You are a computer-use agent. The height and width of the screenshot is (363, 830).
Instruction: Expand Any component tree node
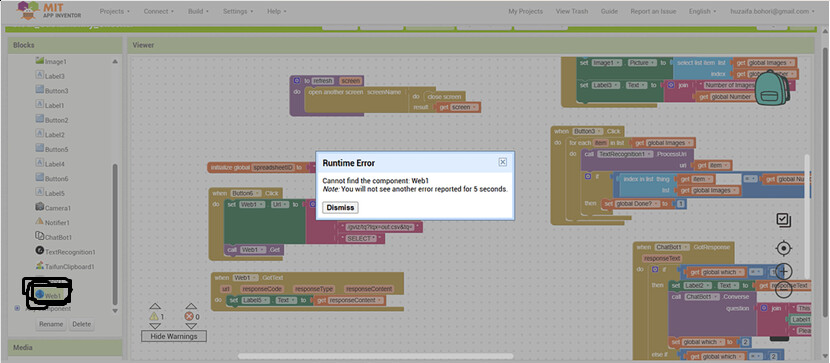17,308
